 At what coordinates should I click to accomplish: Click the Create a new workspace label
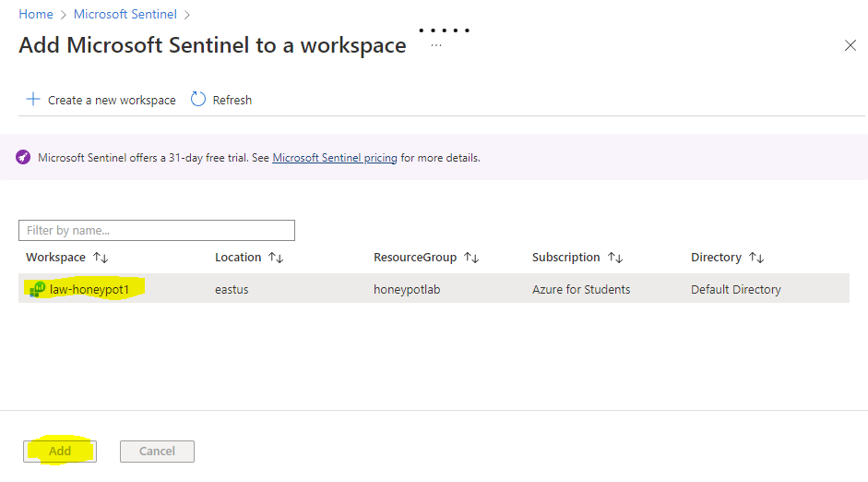(112, 101)
